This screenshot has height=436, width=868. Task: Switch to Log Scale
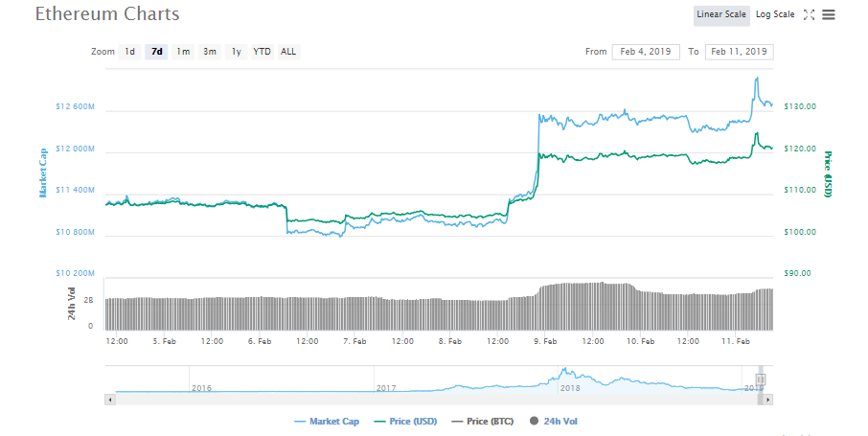[775, 15]
